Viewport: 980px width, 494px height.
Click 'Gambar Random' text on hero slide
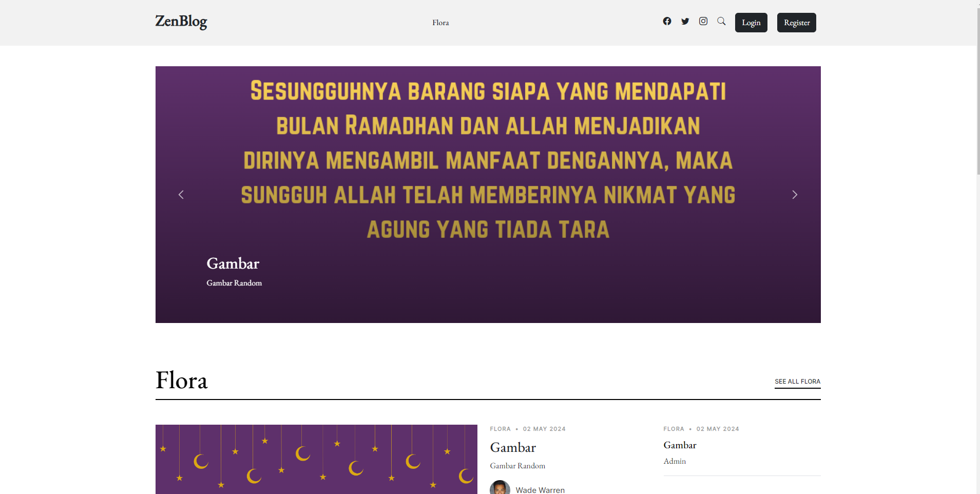click(234, 283)
